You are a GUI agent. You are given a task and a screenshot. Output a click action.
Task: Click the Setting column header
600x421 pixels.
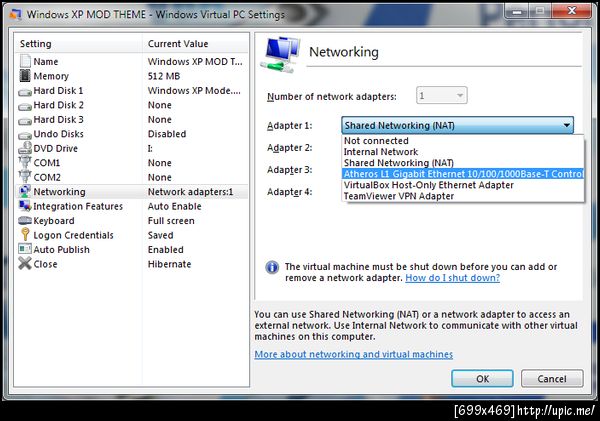78,44
